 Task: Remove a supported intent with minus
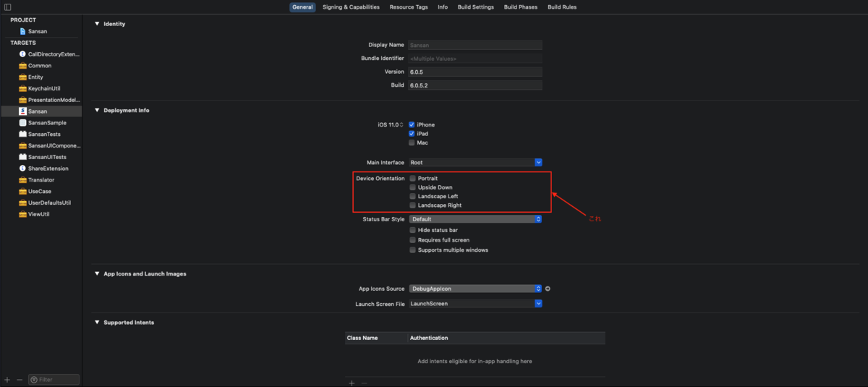[364, 383]
